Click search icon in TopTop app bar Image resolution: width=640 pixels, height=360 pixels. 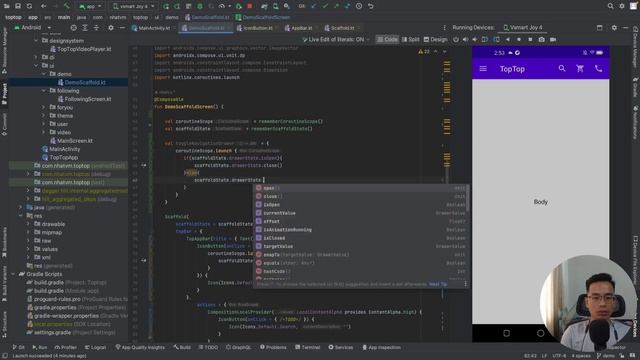pos(562,69)
